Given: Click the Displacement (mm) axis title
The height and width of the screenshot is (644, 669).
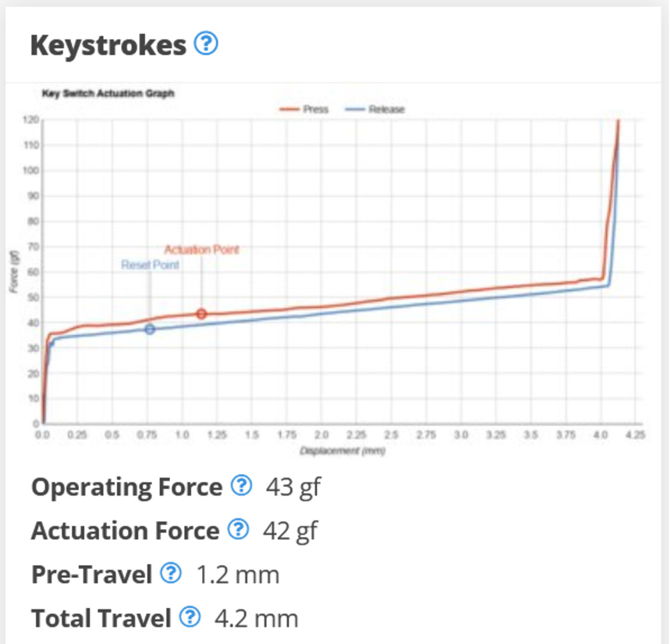Looking at the screenshot, I should (x=343, y=451).
